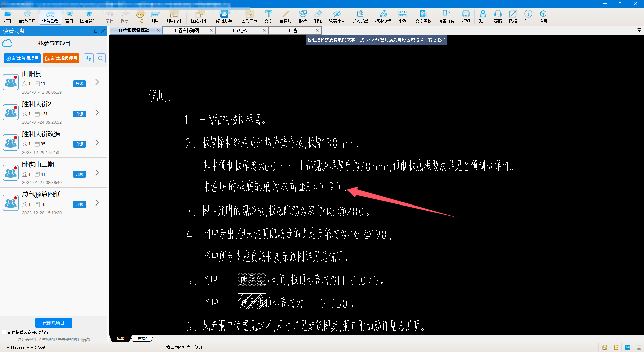The height and width of the screenshot is (352, 644).
Task: Click first status bar icon at bottom right
Action: [604, 347]
